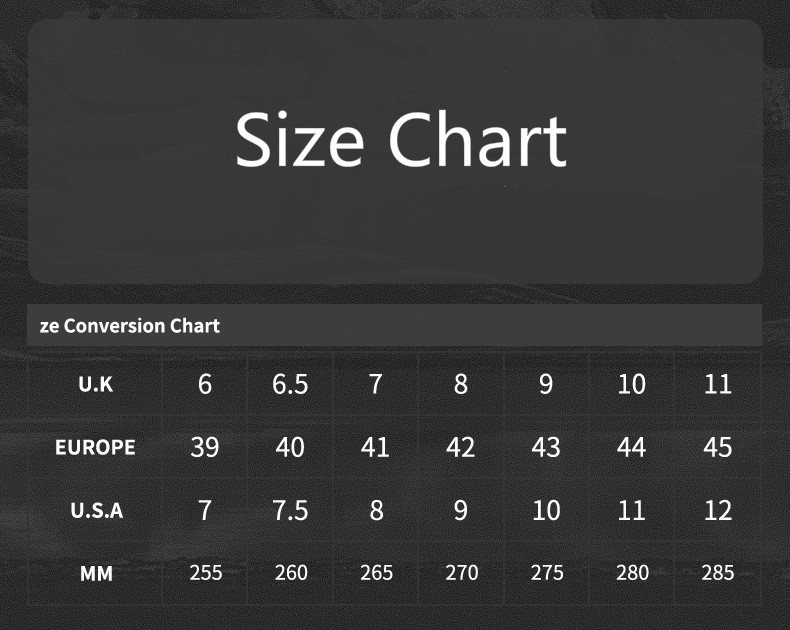Pick Europe size 45 cell
Screen dimensions: 790x630
pos(718,447)
